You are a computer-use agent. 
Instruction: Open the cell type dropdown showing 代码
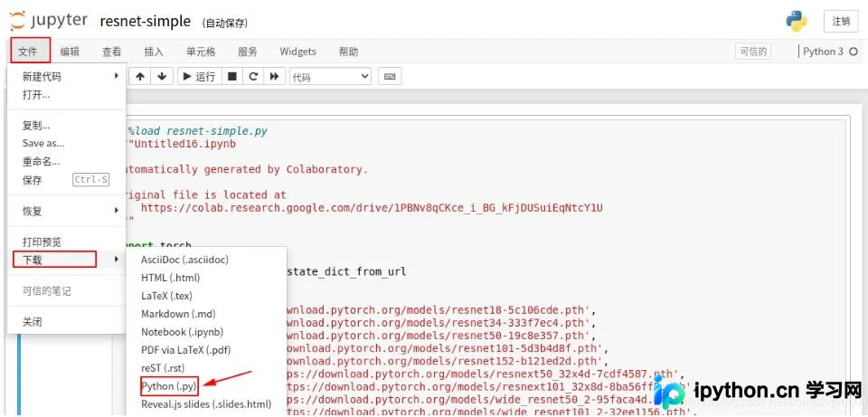[x=331, y=76]
